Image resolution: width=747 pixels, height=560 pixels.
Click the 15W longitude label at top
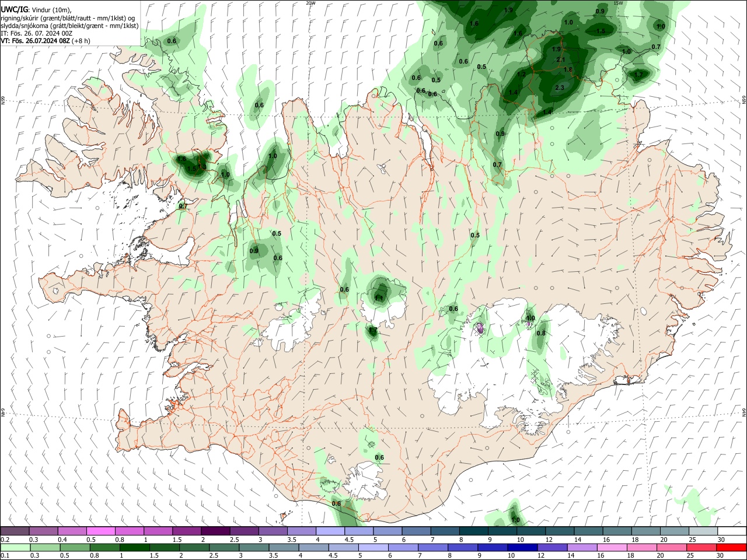(x=619, y=3)
